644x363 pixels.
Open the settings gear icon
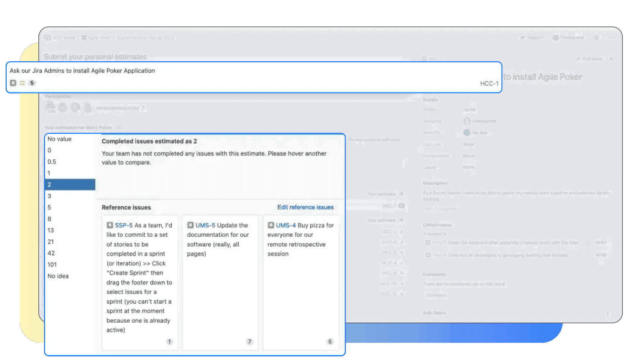click(596, 38)
